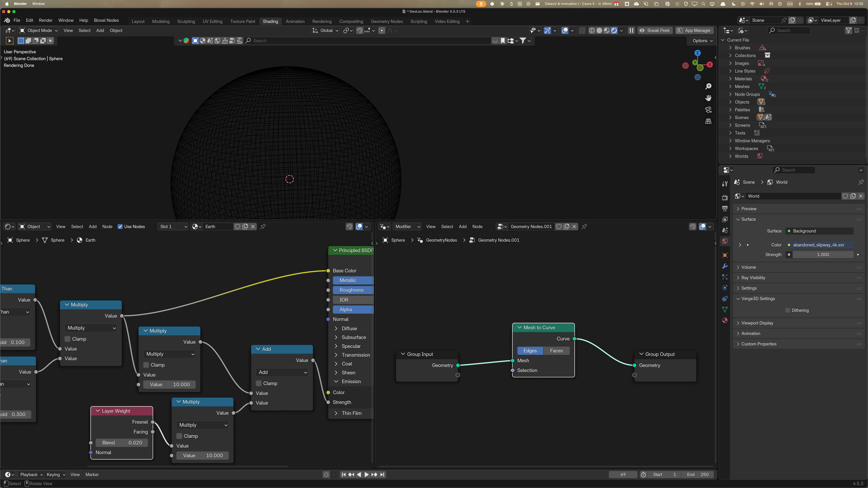Click the abandoned_slipway_4k.exr color texture button
868x488 pixels.
(x=819, y=245)
